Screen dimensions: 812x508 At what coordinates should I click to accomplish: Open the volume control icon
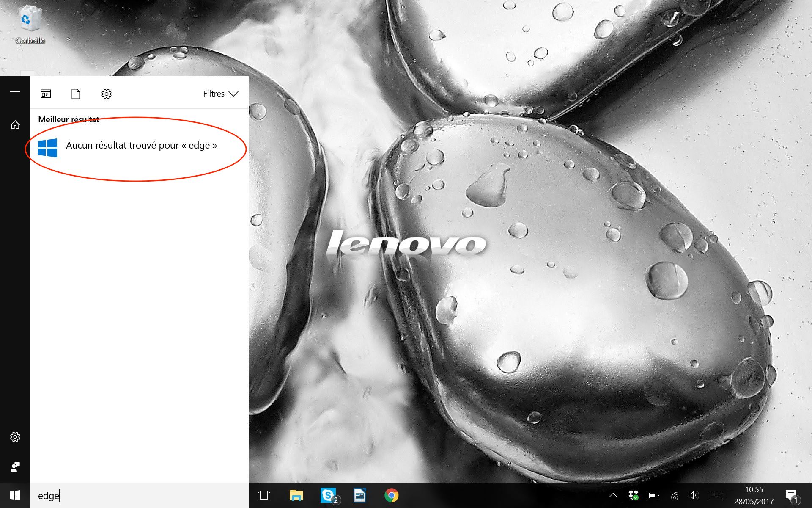pyautogui.click(x=694, y=495)
